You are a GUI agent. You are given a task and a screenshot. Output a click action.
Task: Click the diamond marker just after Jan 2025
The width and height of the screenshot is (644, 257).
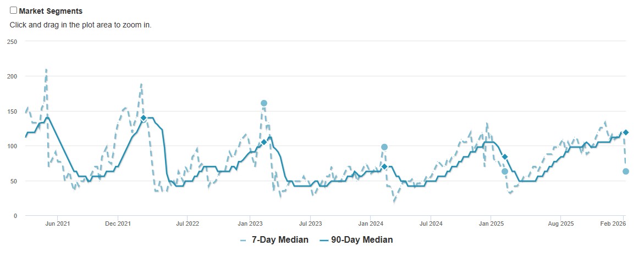(505, 157)
